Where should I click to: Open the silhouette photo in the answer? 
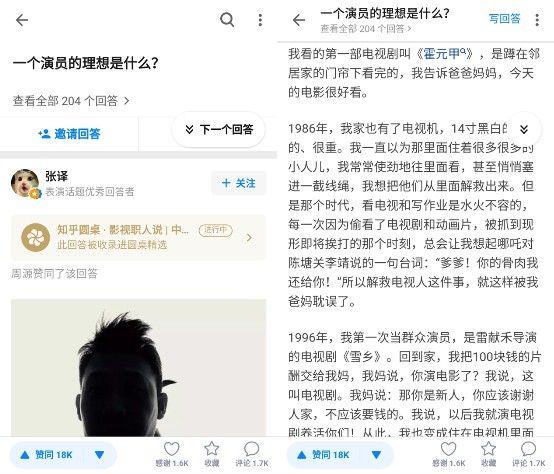coord(138,368)
